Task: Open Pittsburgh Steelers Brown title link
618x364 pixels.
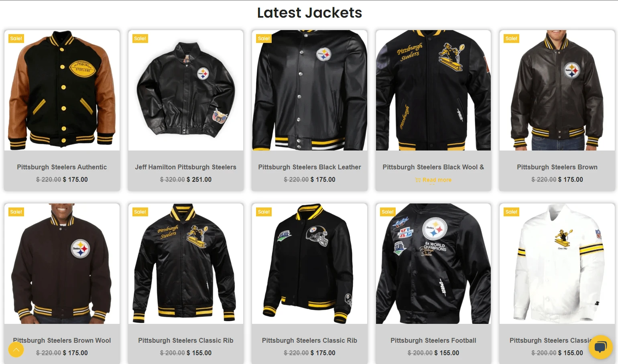Action: tap(557, 167)
